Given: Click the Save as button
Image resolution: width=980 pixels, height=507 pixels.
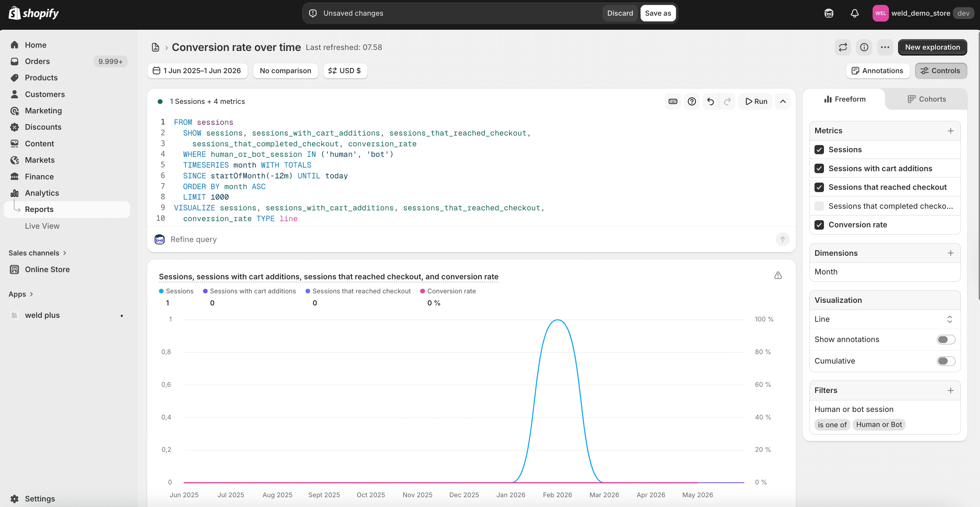Looking at the screenshot, I should point(658,13).
